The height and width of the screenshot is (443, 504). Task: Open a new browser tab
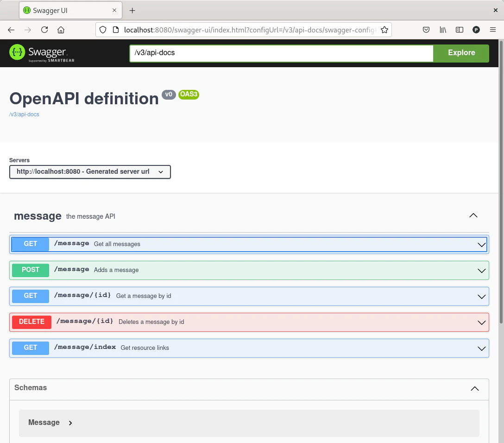132,10
